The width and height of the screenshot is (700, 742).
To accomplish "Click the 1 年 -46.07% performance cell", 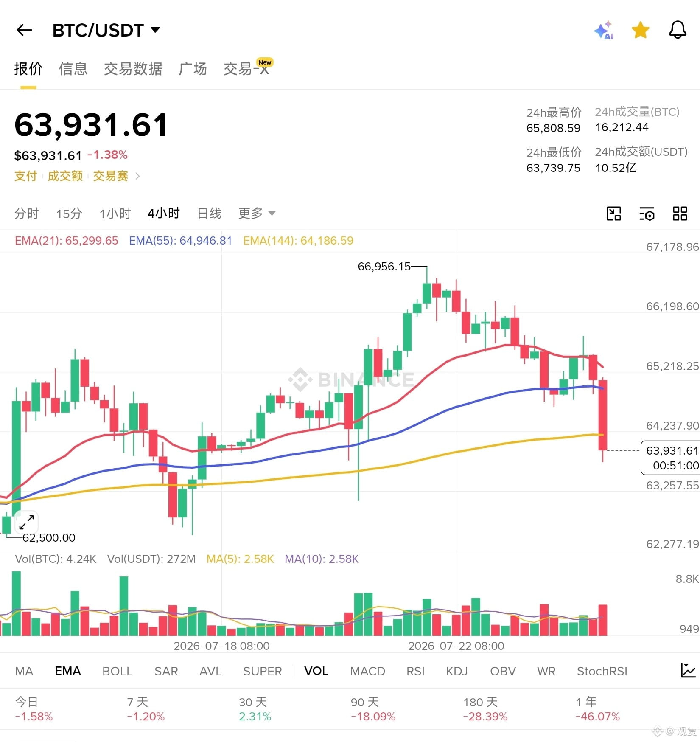I will [x=597, y=709].
